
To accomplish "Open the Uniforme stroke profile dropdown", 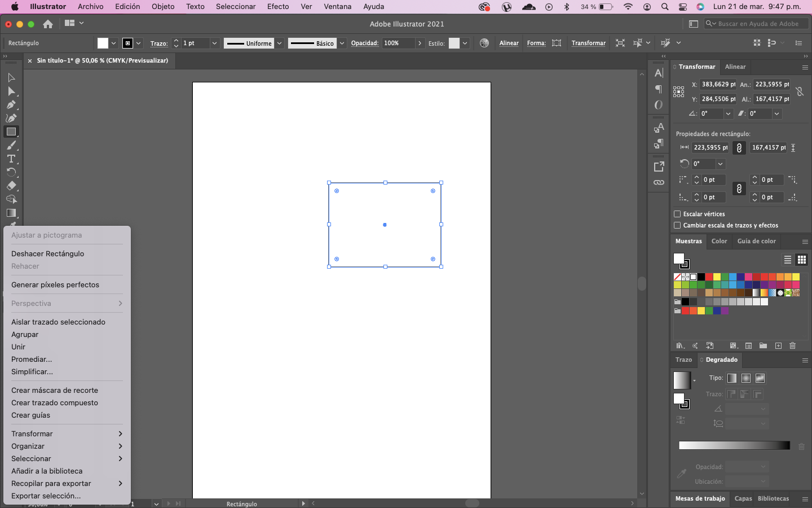I will (279, 43).
